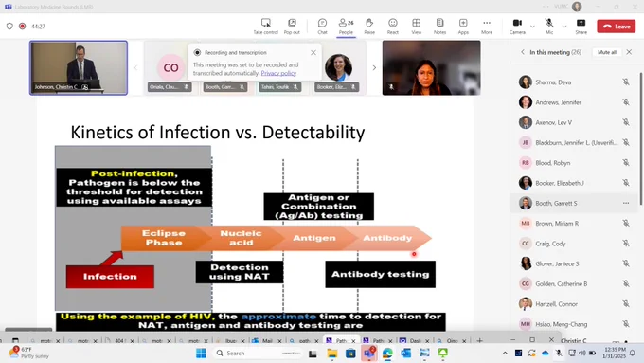Open title bar more options ellipsis

[x=546, y=7]
